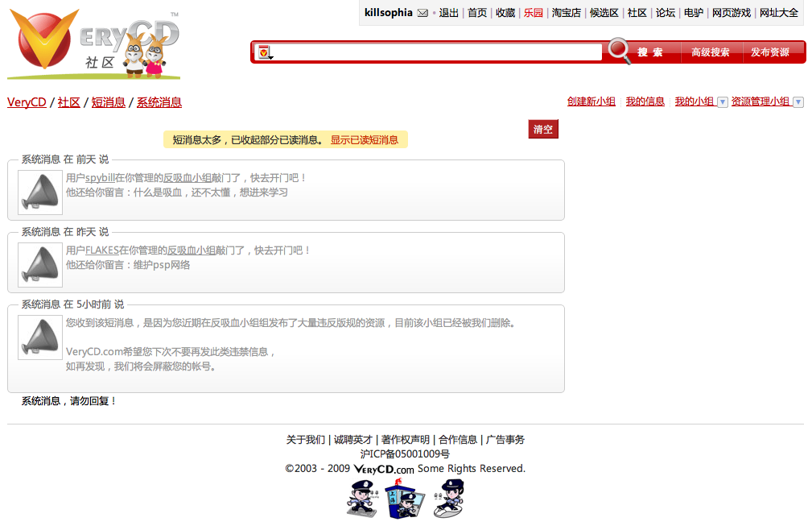Open 社区 in top navigation bar
This screenshot has width=812, height=530.
tap(637, 13)
